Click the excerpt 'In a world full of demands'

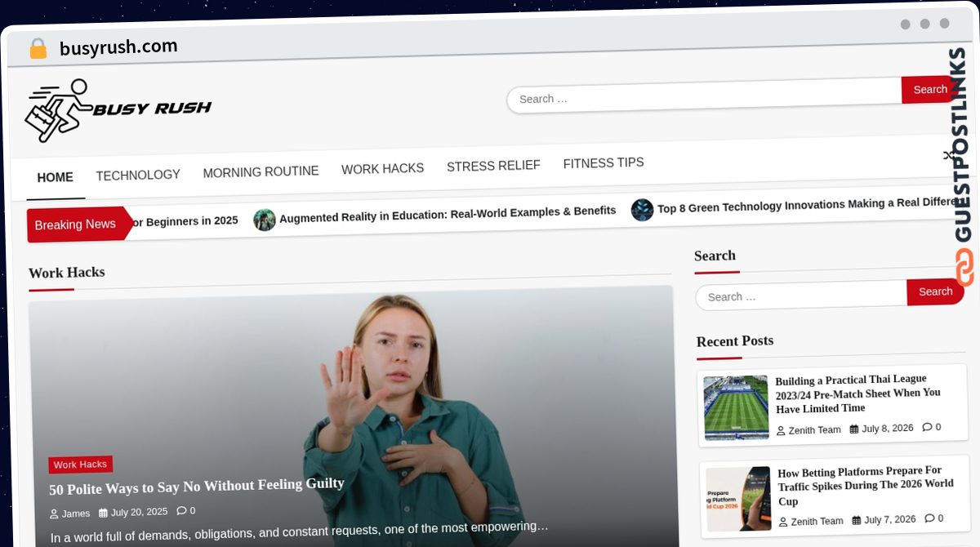tap(299, 531)
